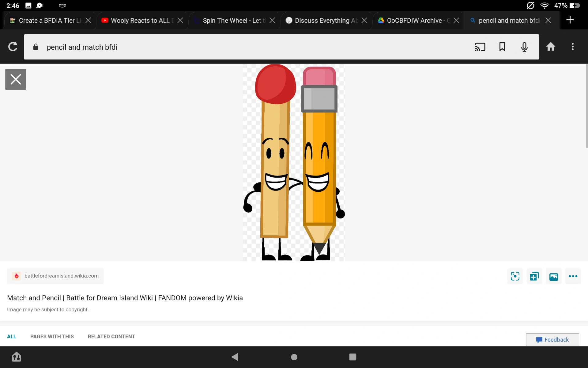Tap the cast screen icon
Screen dimensions: 588x368
[480, 47]
